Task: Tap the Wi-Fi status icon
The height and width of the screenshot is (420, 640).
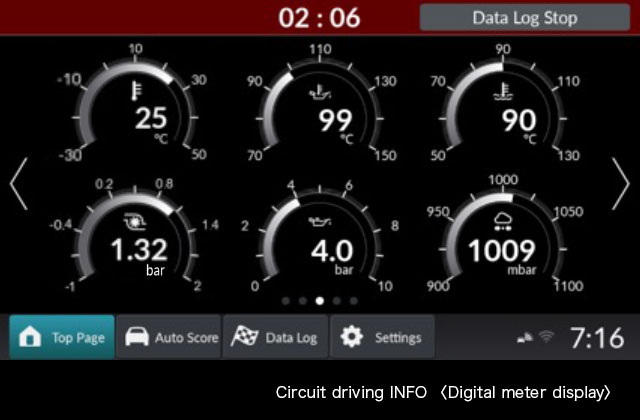Action: [x=546, y=338]
